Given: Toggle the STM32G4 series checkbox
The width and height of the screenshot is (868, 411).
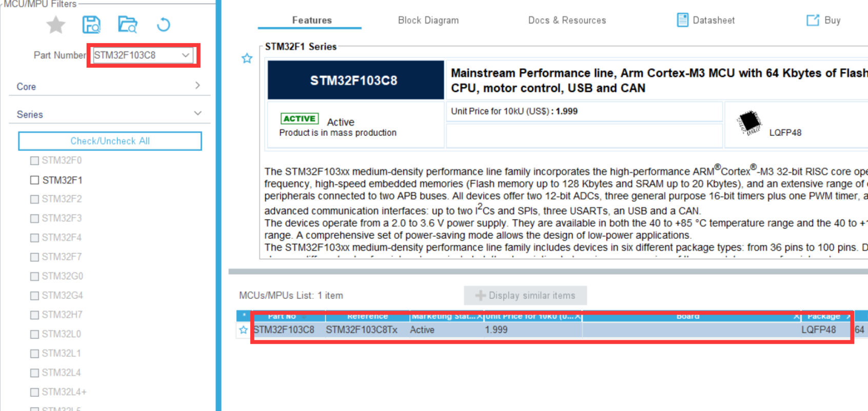Looking at the screenshot, I should (x=34, y=296).
